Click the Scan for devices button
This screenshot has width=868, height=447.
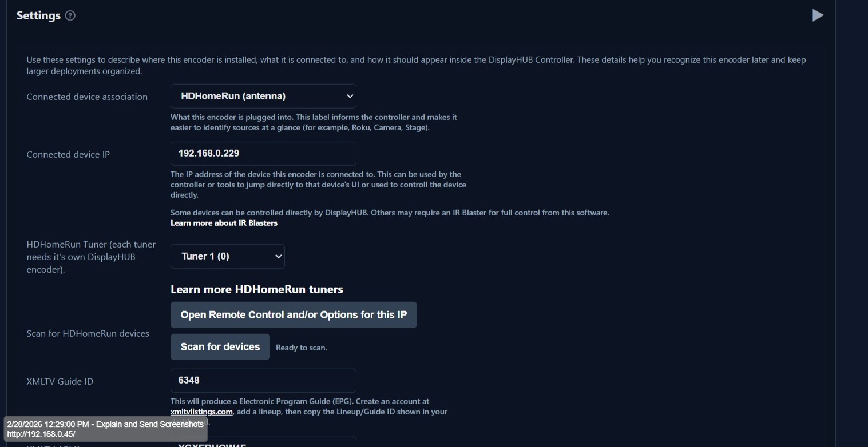pyautogui.click(x=220, y=347)
